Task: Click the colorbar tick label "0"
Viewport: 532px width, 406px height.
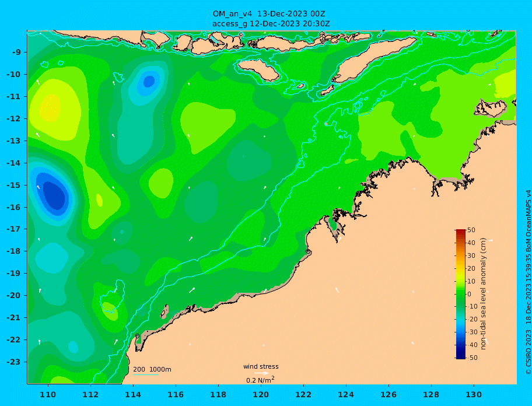Action: [x=470, y=294]
